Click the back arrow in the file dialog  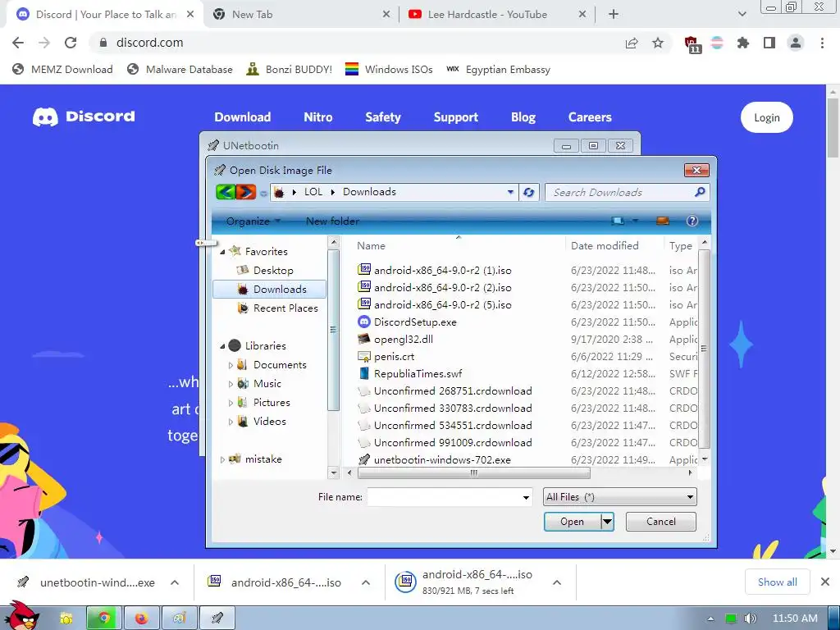[226, 192]
